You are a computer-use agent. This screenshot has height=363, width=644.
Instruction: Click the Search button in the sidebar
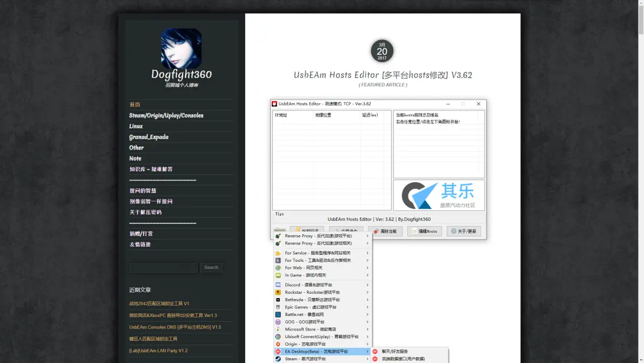click(x=211, y=268)
